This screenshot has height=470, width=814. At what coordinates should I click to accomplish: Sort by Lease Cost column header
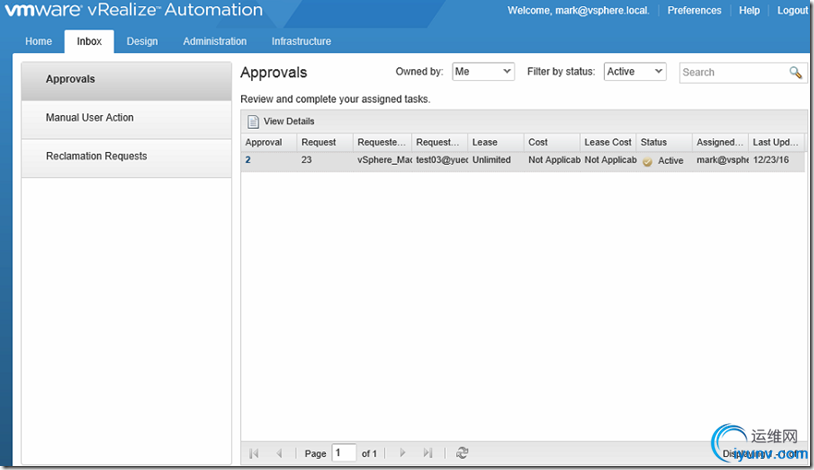[608, 142]
